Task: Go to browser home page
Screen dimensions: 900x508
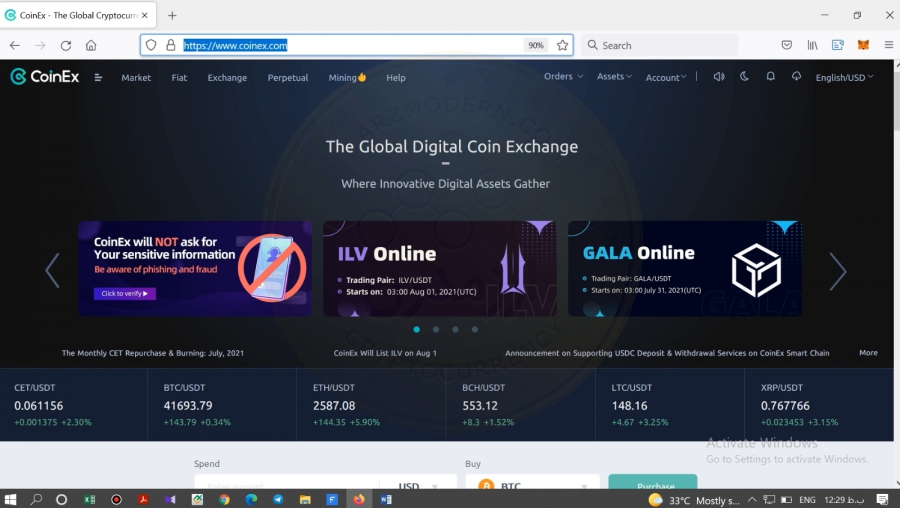Action: point(91,45)
